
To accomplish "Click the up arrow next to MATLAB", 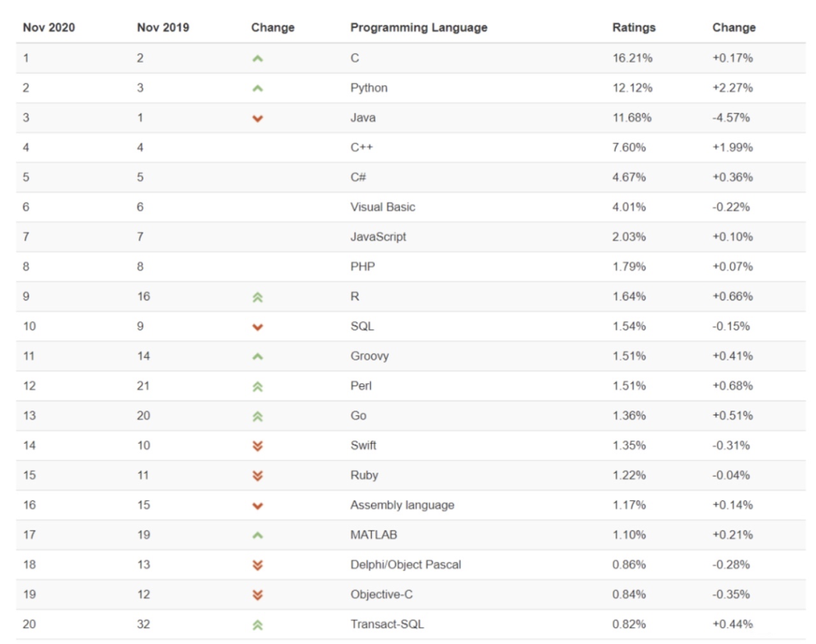I will 257,535.
